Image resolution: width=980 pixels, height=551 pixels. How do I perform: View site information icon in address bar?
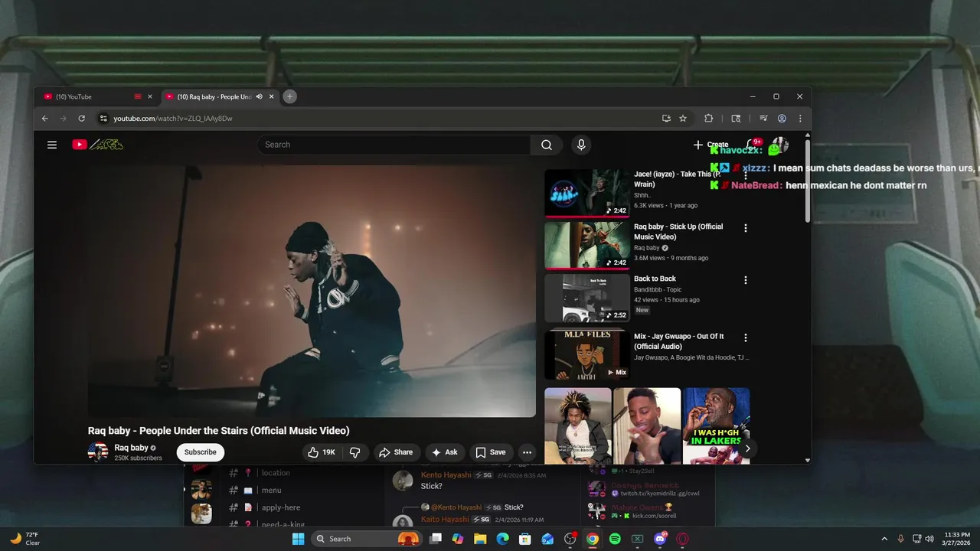click(103, 119)
